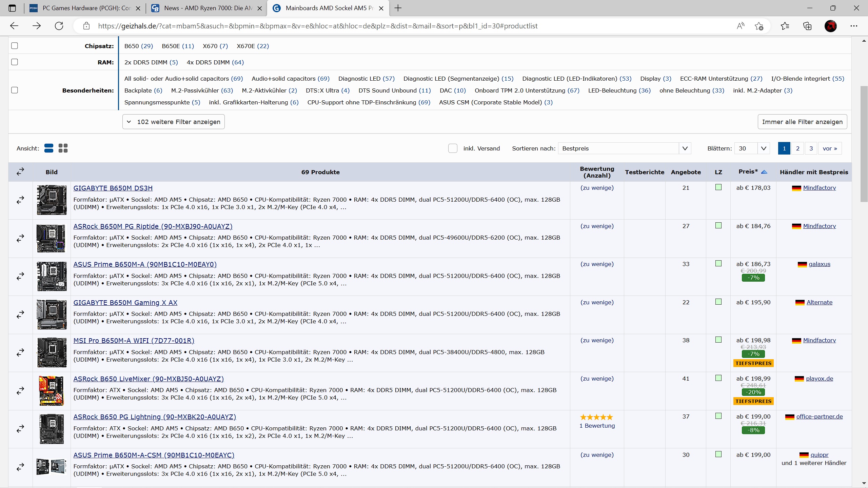Add this page to favorites
Viewport: 868px width, 488px height.
point(759,26)
